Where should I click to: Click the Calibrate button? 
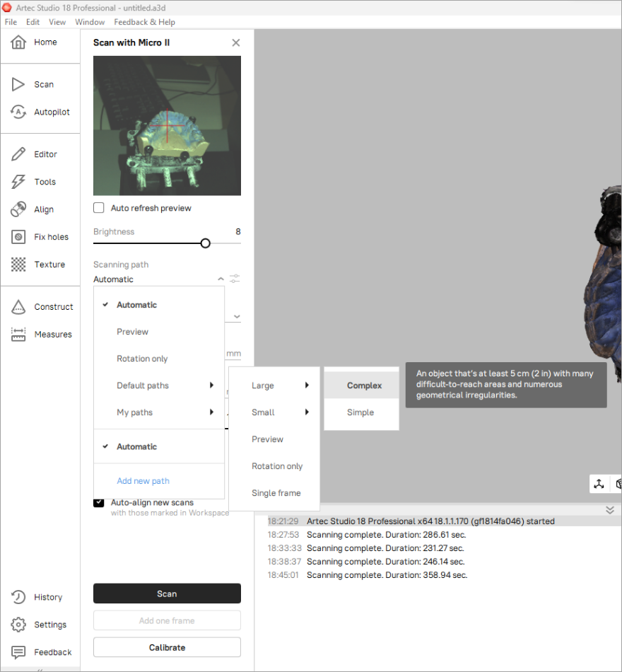(x=167, y=647)
